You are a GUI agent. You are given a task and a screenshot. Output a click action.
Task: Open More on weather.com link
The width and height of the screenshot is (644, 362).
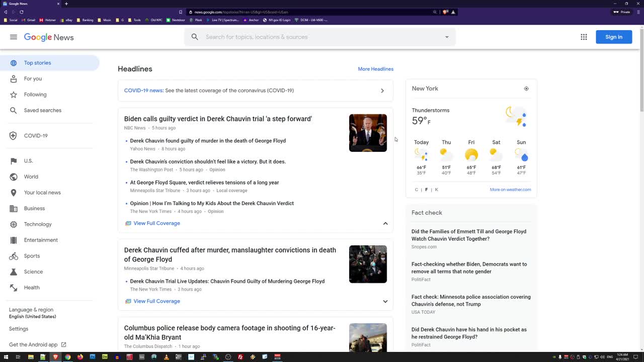coord(510,190)
